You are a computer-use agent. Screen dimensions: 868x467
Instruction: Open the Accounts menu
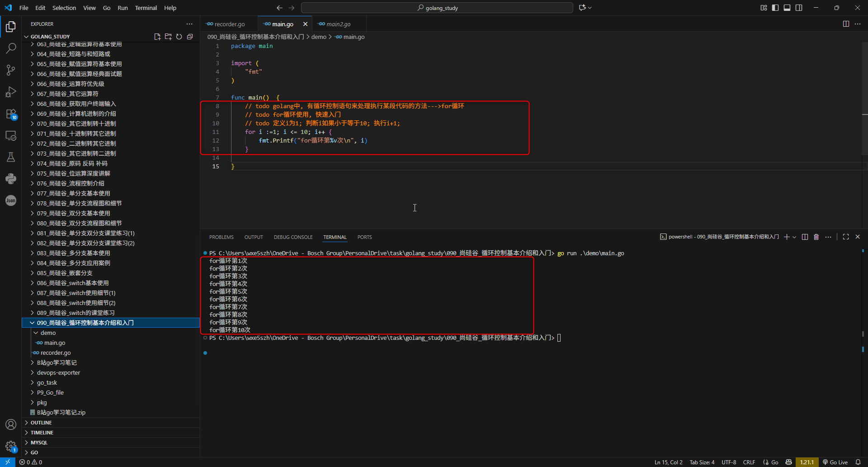point(11,424)
